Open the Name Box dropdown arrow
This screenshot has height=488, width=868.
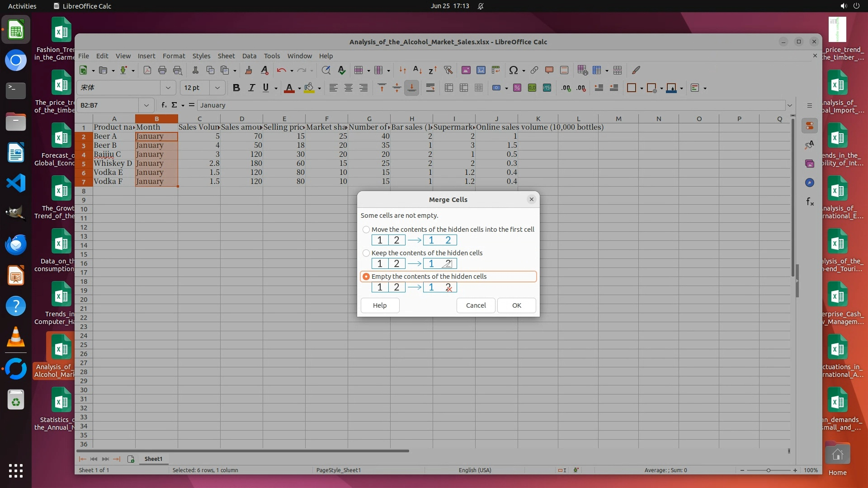[146, 105]
